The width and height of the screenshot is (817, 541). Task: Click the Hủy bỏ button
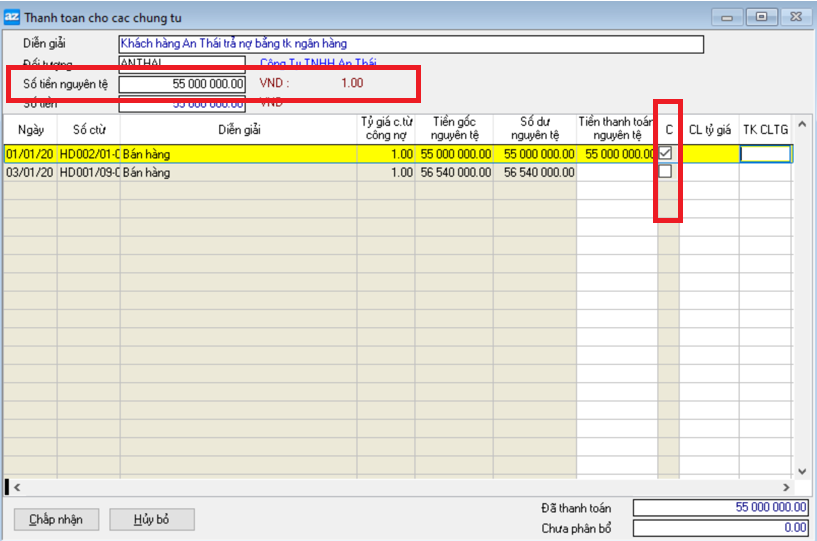click(x=151, y=519)
